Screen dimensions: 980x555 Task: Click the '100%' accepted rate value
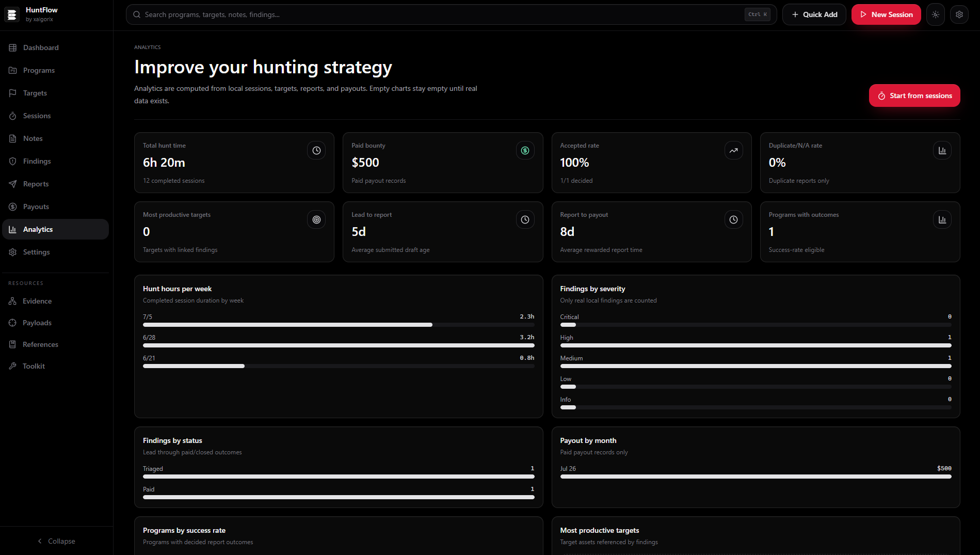tap(574, 163)
